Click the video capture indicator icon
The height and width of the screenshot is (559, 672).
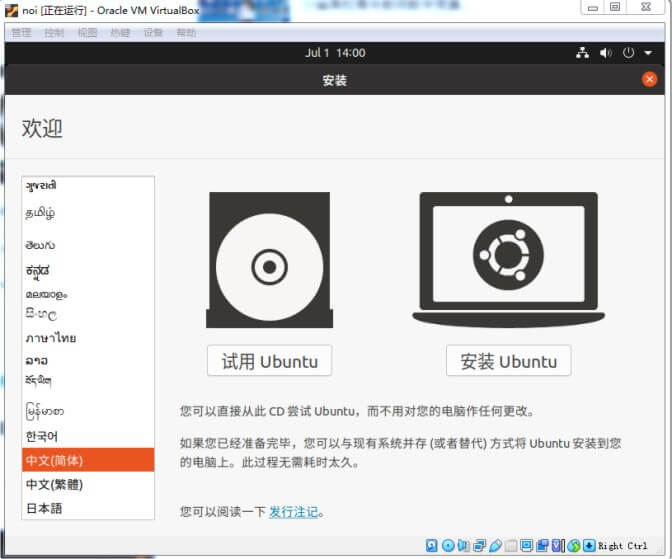[542, 545]
